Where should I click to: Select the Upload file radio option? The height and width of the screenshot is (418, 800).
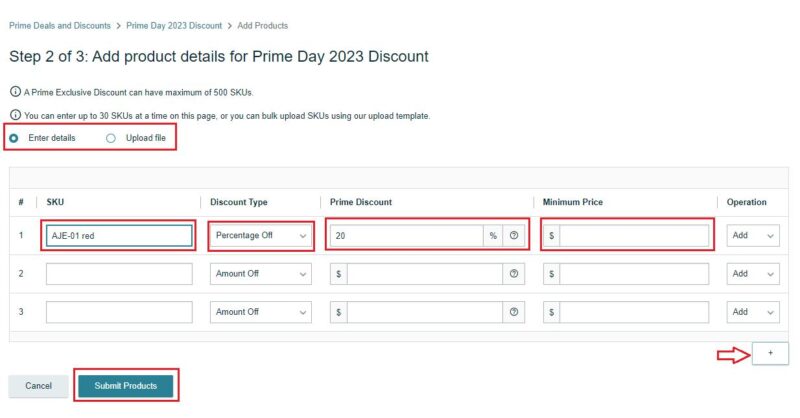[111, 138]
